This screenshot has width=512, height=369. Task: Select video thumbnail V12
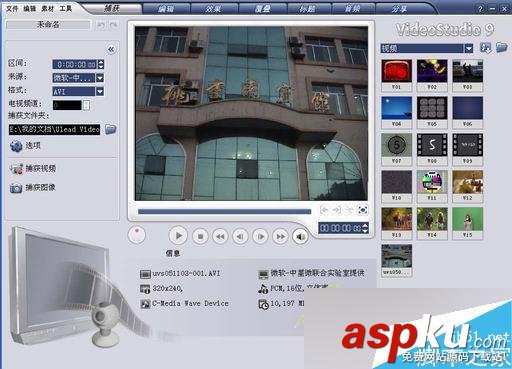pyautogui.click(x=467, y=186)
